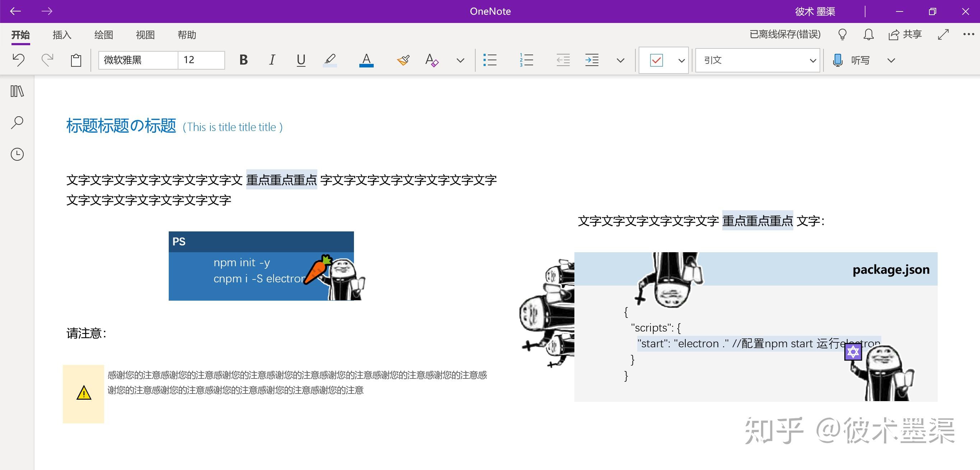The width and height of the screenshot is (980, 470).
Task: Select the format painter brush icon
Action: click(403, 60)
